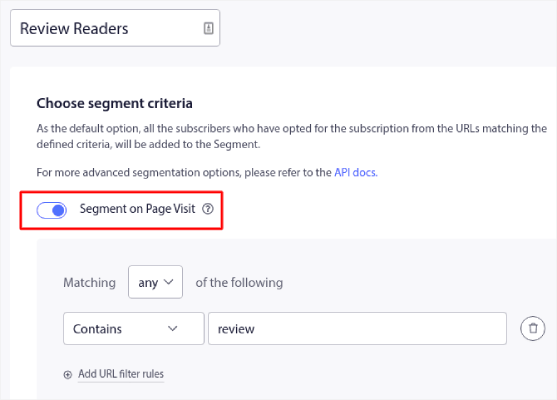
Task: Click the plus circle icon before Add URL filter rules
Action: 67,374
